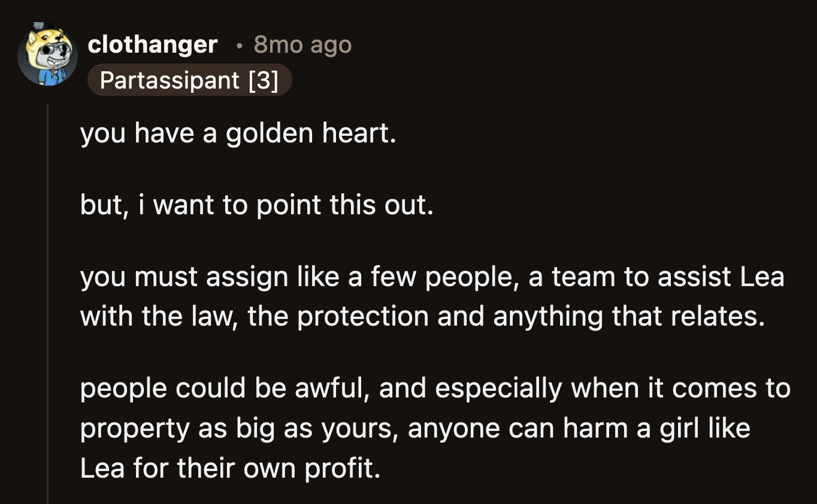The height and width of the screenshot is (504, 817).
Task: Click the Partassipant [3] flair badge
Action: 190,81
